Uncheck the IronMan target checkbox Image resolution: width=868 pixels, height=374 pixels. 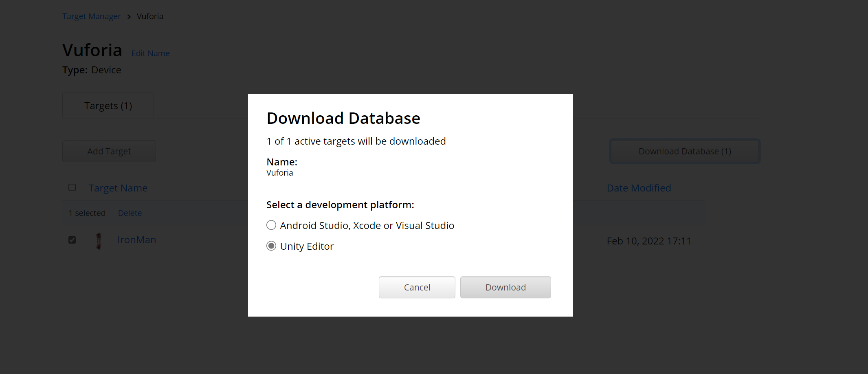72,240
